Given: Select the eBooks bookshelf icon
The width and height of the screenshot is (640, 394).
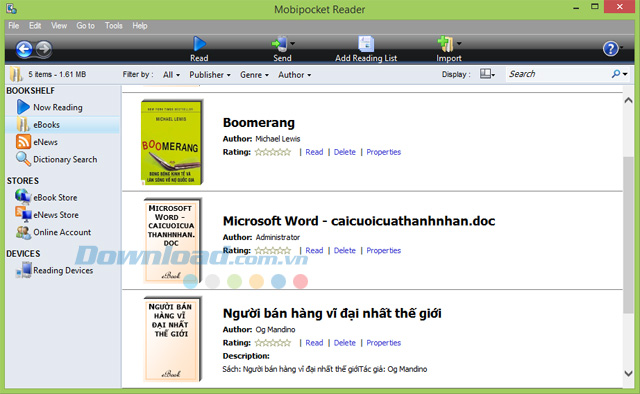Looking at the screenshot, I should point(23,125).
